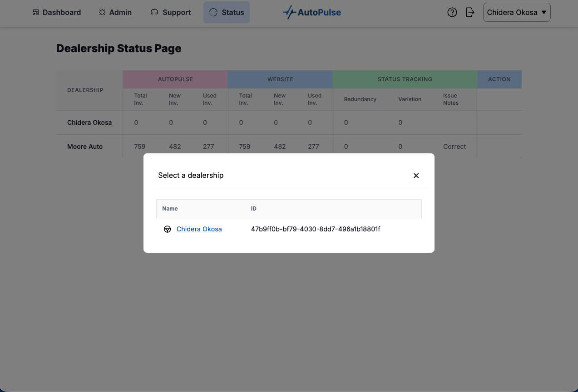Click the Admin gear icon
578x392 pixels.
(102, 13)
